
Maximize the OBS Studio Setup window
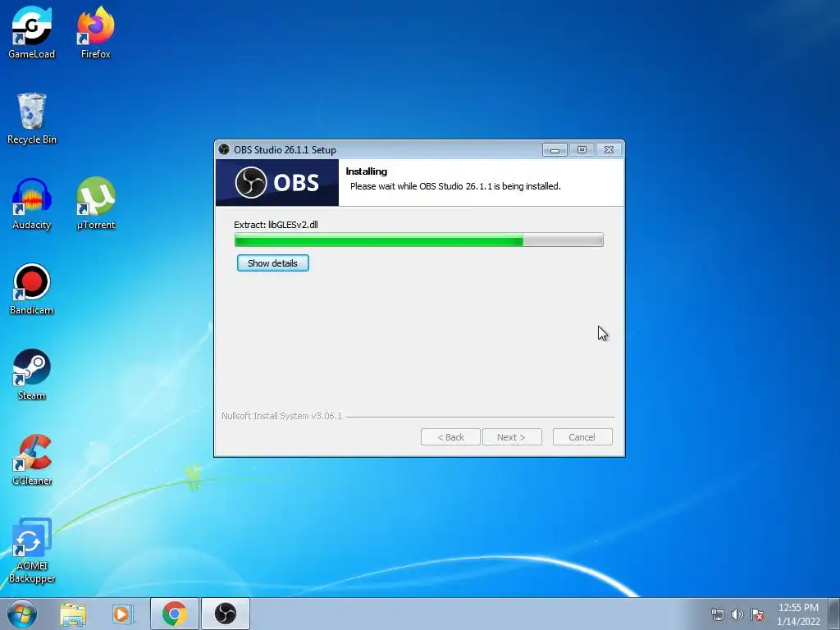(x=582, y=150)
